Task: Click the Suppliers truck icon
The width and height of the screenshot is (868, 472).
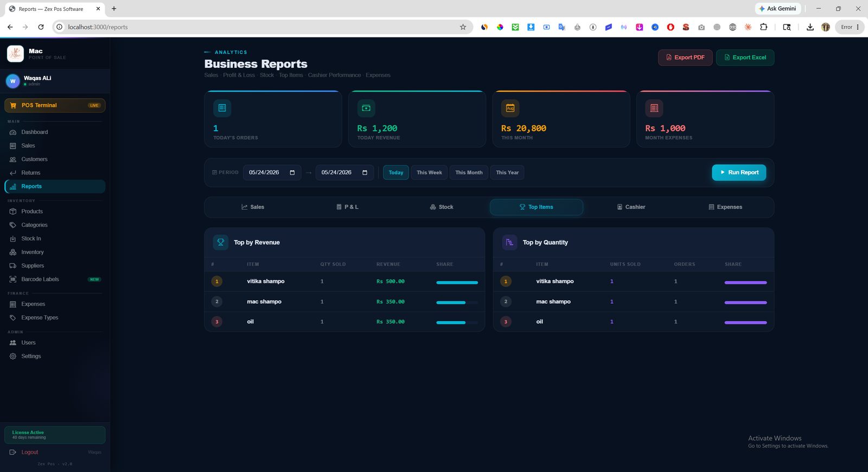Action: (x=13, y=266)
